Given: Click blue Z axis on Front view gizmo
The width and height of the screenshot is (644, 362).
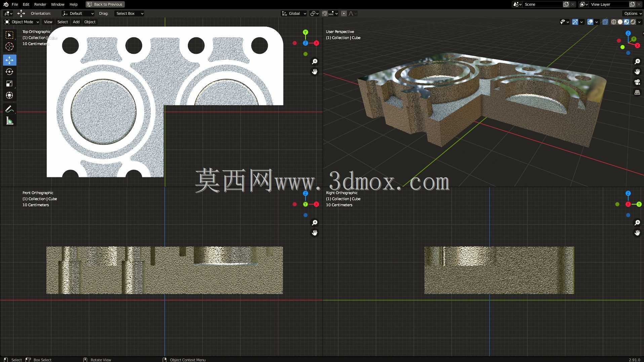Looking at the screenshot, I should pos(305,193).
